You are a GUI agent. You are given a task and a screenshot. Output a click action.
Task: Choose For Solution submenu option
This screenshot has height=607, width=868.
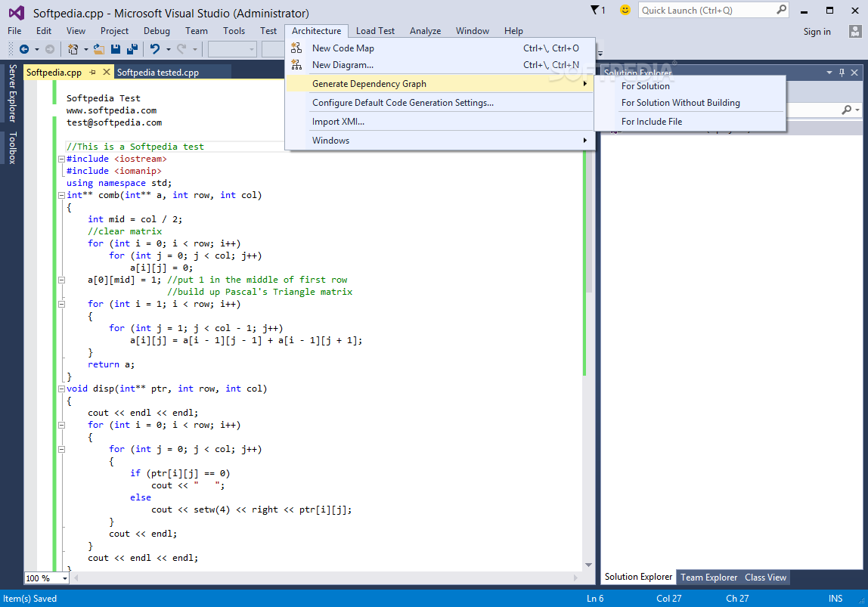[x=690, y=85]
